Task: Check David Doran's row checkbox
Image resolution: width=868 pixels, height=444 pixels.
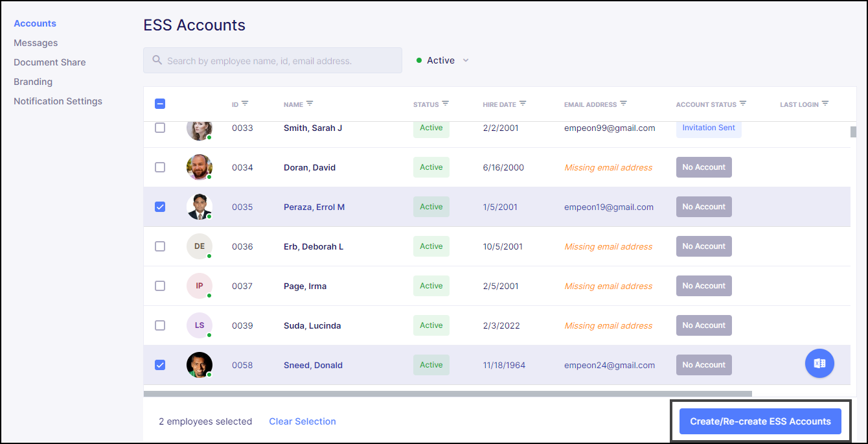Action: click(x=160, y=167)
